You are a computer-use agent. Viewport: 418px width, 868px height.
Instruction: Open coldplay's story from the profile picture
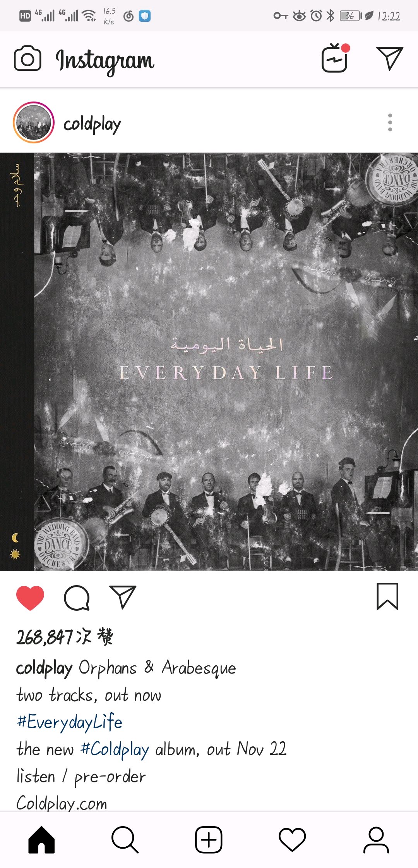click(x=34, y=122)
